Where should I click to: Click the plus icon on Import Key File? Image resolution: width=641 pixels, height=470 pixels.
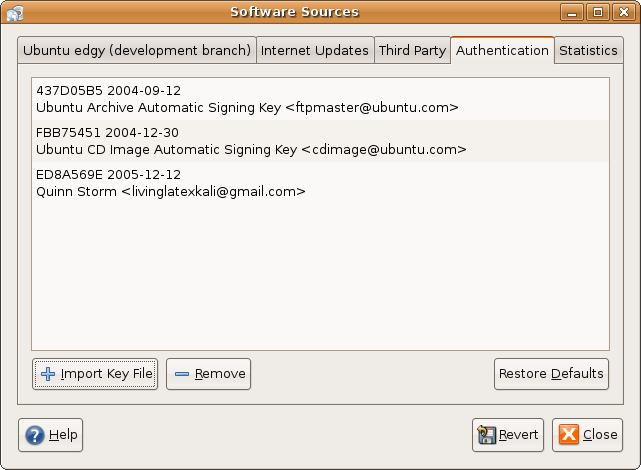click(x=47, y=374)
